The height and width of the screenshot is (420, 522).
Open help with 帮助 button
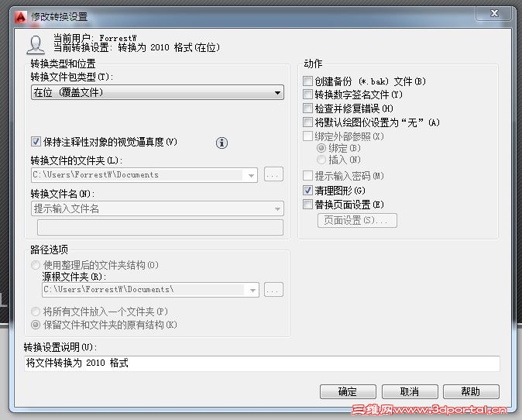click(x=471, y=391)
